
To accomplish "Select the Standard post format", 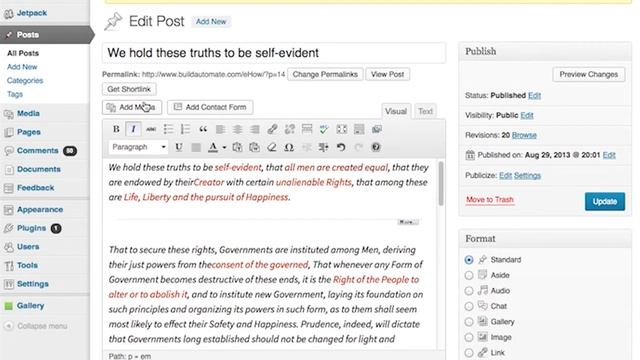I will pos(469,260).
